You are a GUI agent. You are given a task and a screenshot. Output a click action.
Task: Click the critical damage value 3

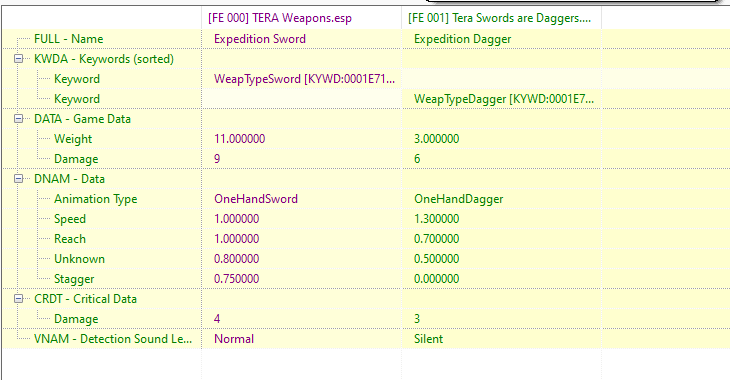pyautogui.click(x=417, y=319)
